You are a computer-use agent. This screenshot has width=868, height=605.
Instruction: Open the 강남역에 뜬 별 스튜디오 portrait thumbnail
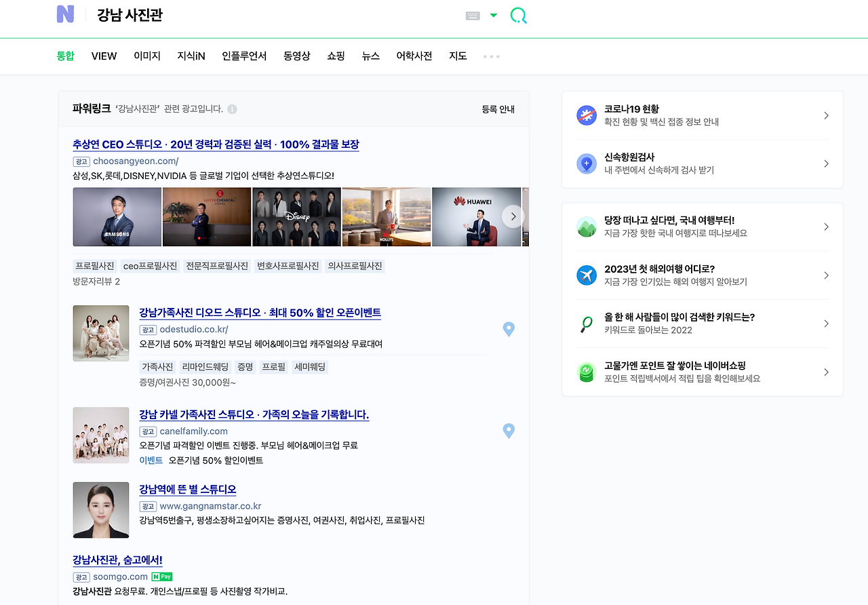(x=101, y=510)
